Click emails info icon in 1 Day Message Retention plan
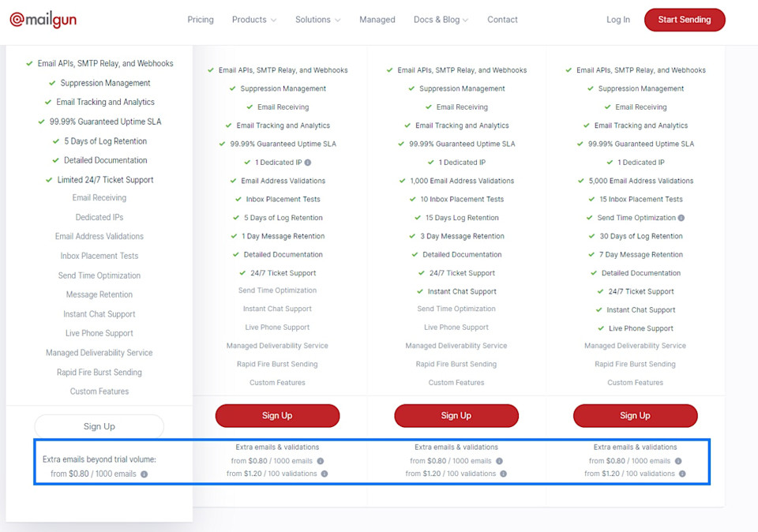 point(321,462)
